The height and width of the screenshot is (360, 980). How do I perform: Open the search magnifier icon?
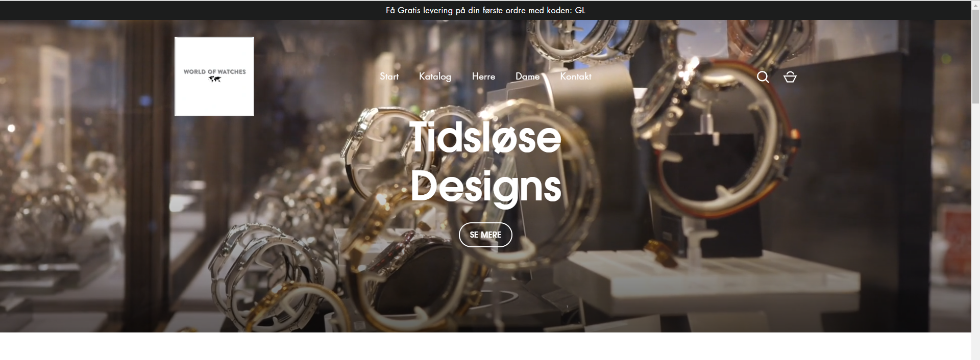(x=763, y=76)
